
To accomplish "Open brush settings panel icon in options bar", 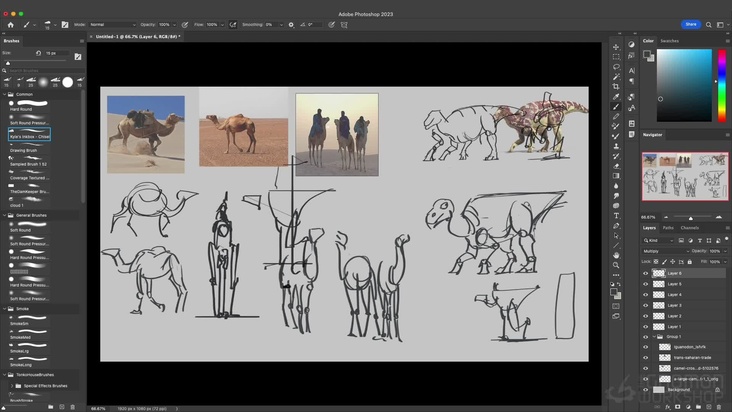I will [x=65, y=25].
